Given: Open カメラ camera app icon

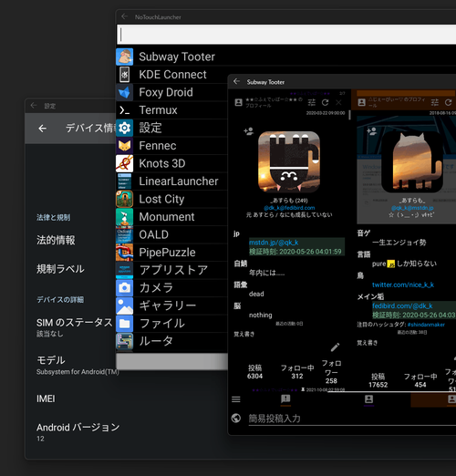Looking at the screenshot, I should 124,288.
